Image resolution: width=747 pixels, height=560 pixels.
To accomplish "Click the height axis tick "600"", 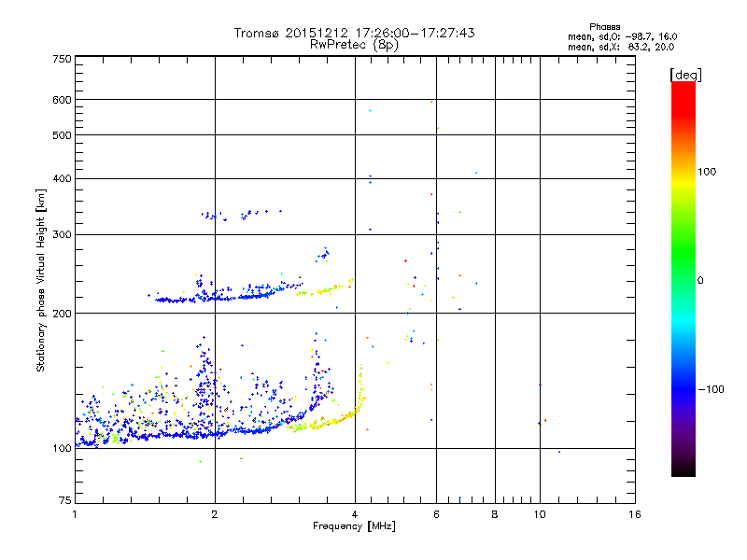I will click(63, 100).
